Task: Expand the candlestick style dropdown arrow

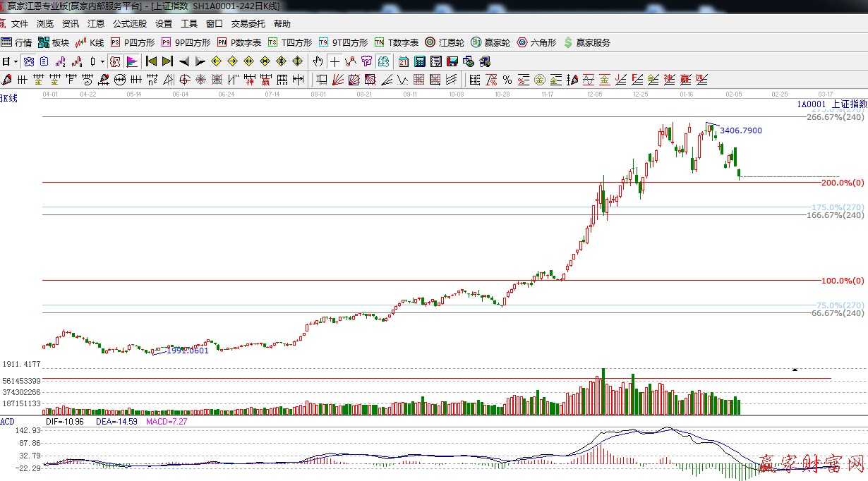Action: pyautogui.click(x=102, y=61)
